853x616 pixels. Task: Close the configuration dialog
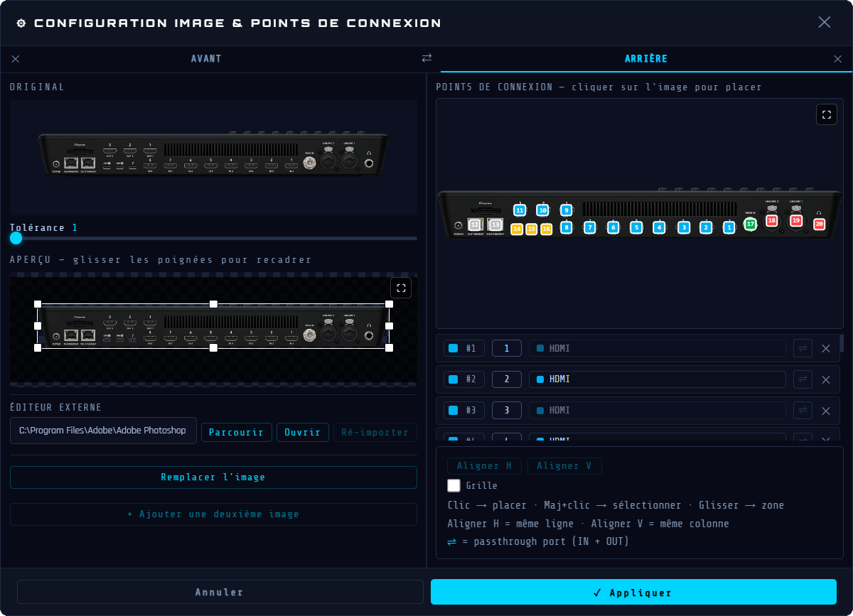tap(825, 22)
